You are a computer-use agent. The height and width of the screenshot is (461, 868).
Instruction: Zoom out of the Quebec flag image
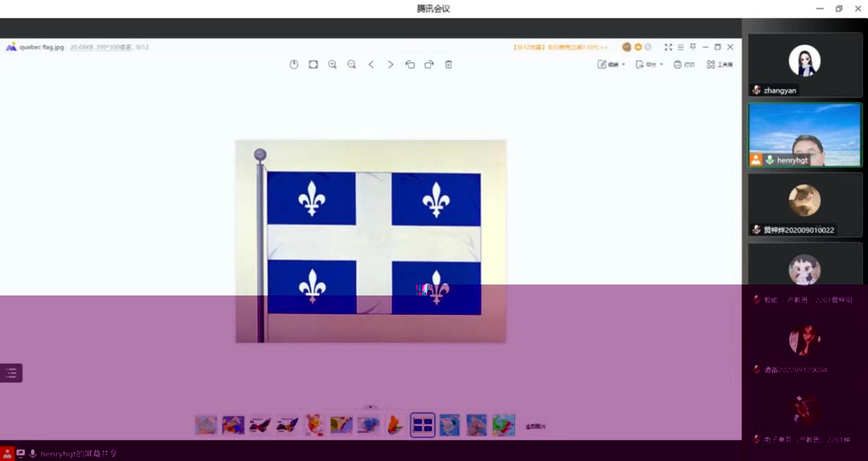click(351, 64)
